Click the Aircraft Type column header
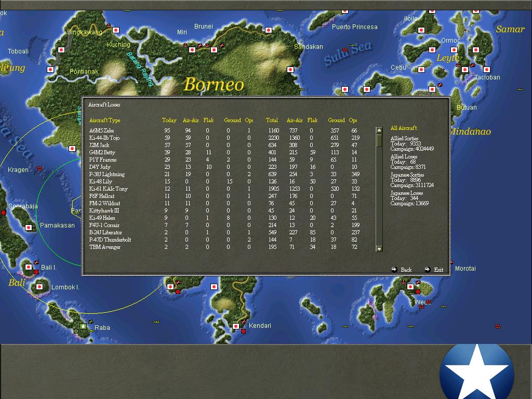Viewport: 532px width, 399px height. coord(104,120)
